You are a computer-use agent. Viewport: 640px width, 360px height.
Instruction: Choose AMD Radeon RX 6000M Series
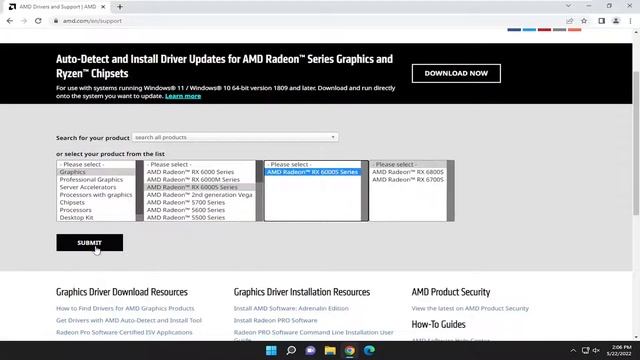click(200, 180)
